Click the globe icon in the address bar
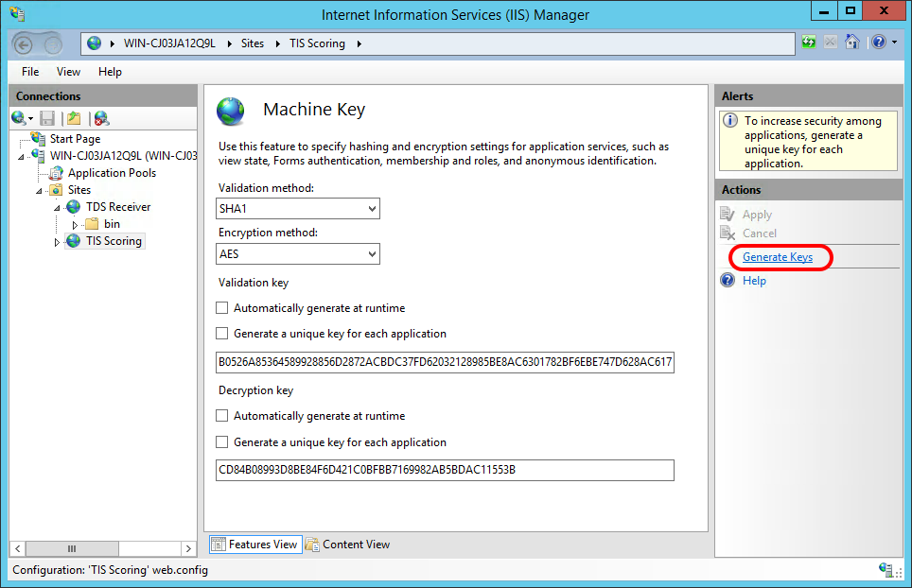This screenshot has width=912, height=588. [x=95, y=43]
